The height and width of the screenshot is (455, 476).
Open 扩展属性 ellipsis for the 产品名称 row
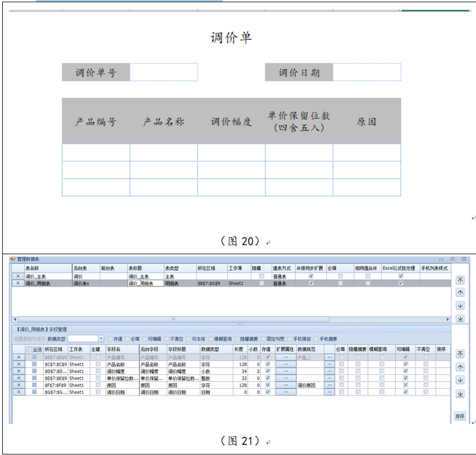pyautogui.click(x=286, y=364)
